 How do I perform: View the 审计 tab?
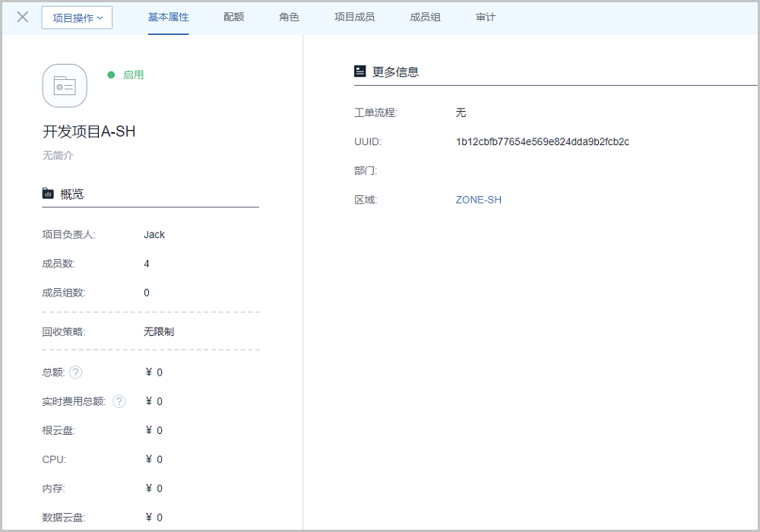tap(486, 17)
